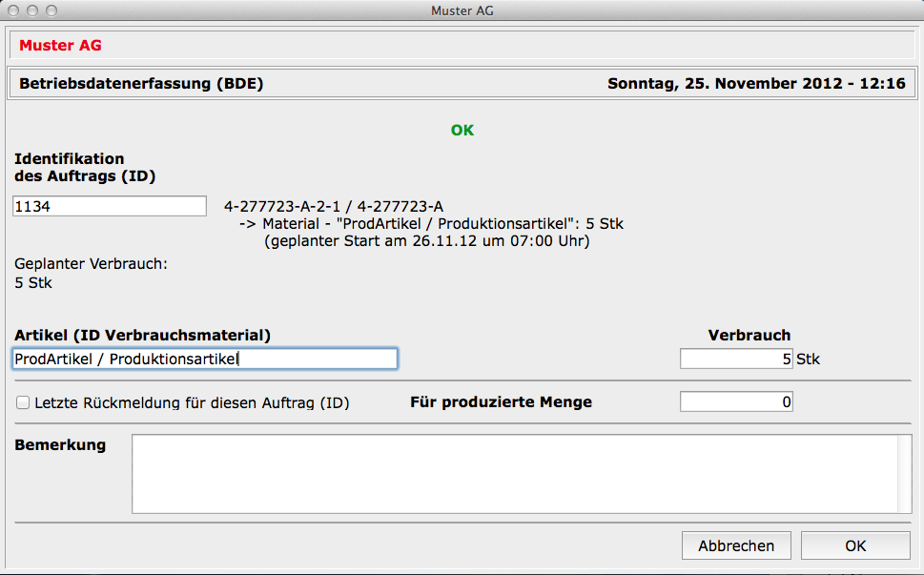
Task: Click the Artikel (ID Verbrauchsmaterial) input field
Action: 205,359
